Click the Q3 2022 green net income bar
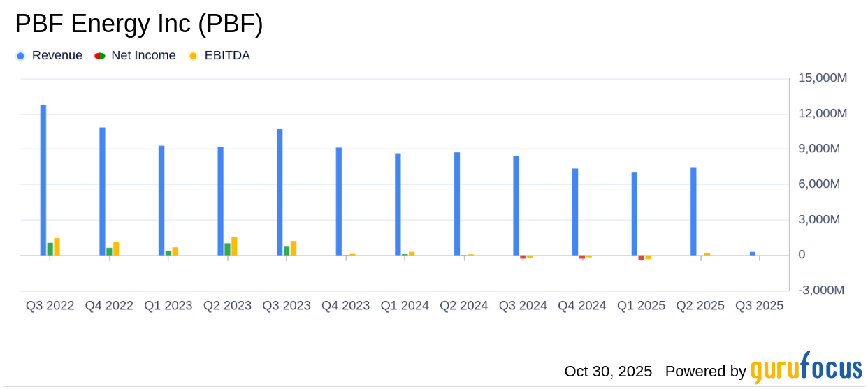 [50, 249]
